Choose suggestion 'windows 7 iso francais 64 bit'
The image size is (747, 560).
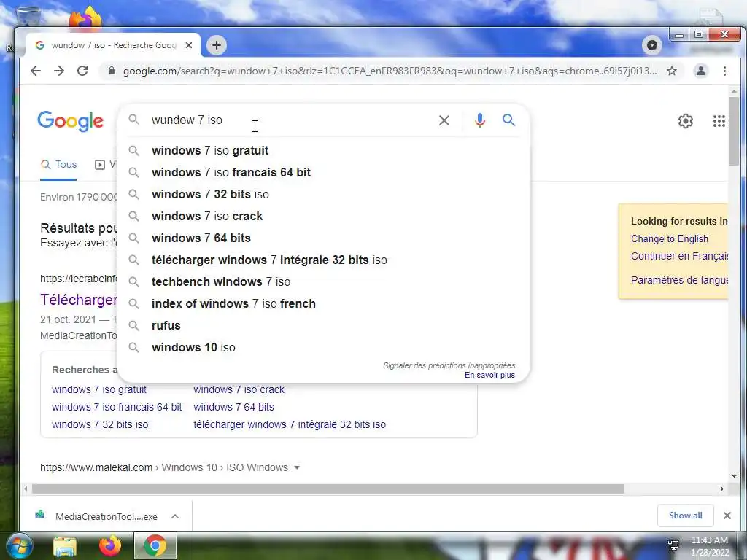pyautogui.click(x=323, y=172)
